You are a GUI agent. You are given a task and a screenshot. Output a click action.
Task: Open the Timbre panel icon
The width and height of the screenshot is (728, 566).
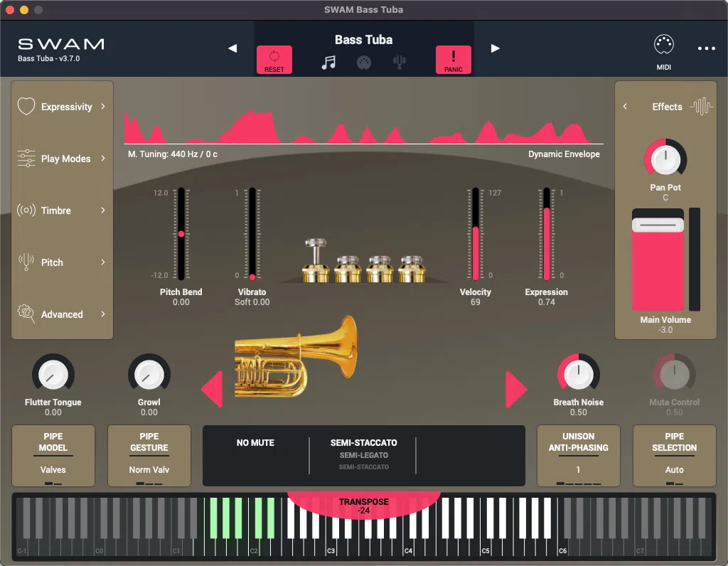click(26, 210)
